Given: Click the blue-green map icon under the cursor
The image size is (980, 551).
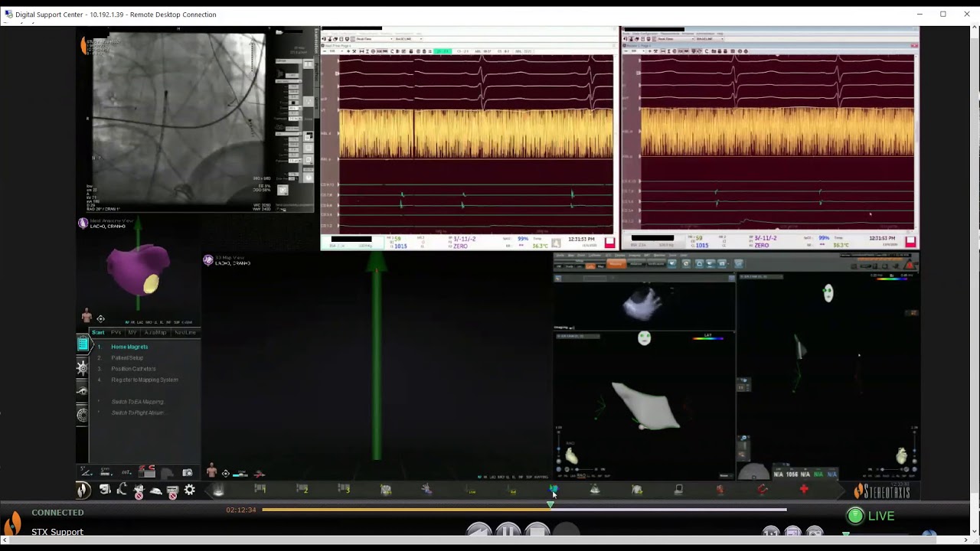Looking at the screenshot, I should coord(554,489).
